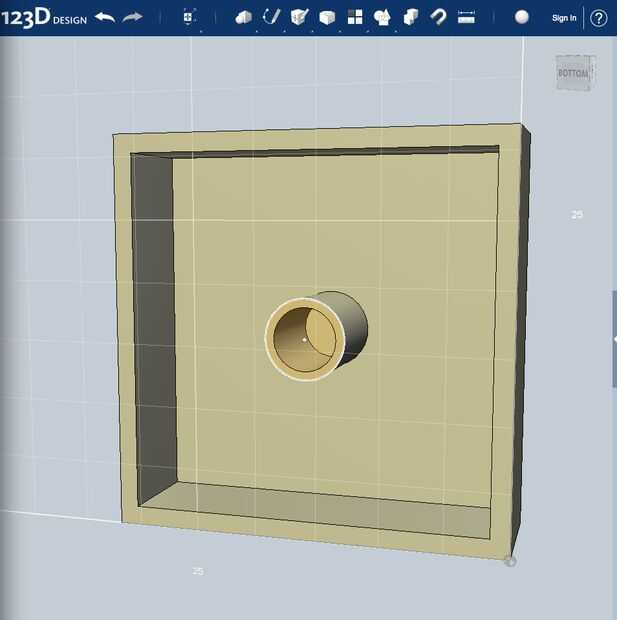
Task: Open the Pattern tools menu
Action: coord(355,17)
